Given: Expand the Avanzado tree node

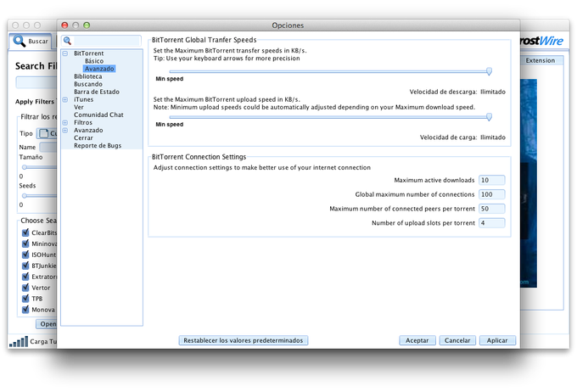Looking at the screenshot, I should click(65, 131).
